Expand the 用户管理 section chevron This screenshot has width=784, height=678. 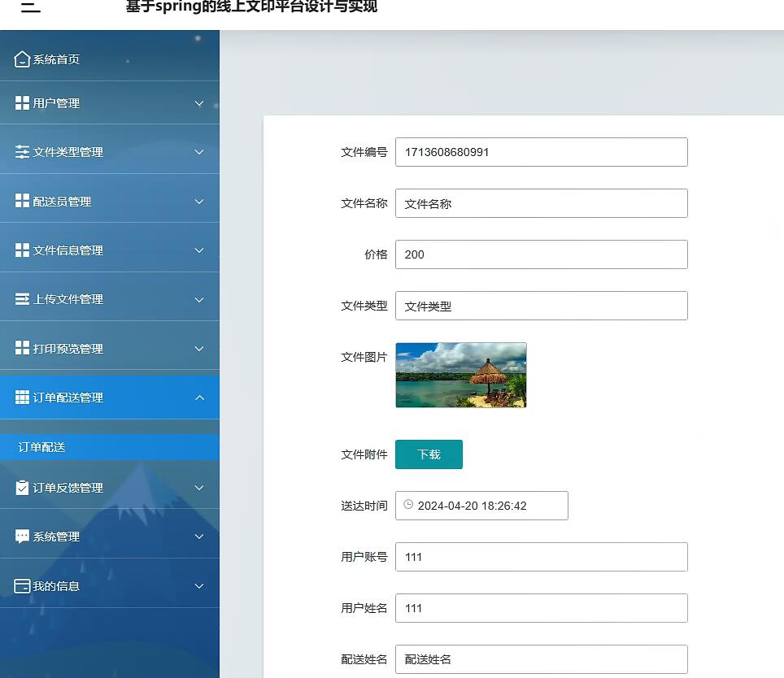[199, 104]
